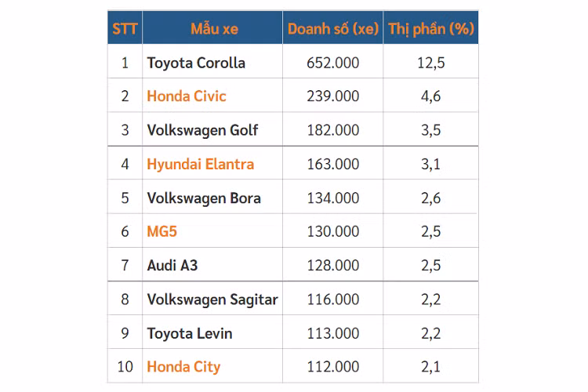Click the Doanh số (xe) column header
The width and height of the screenshot is (588, 392).
333,29
